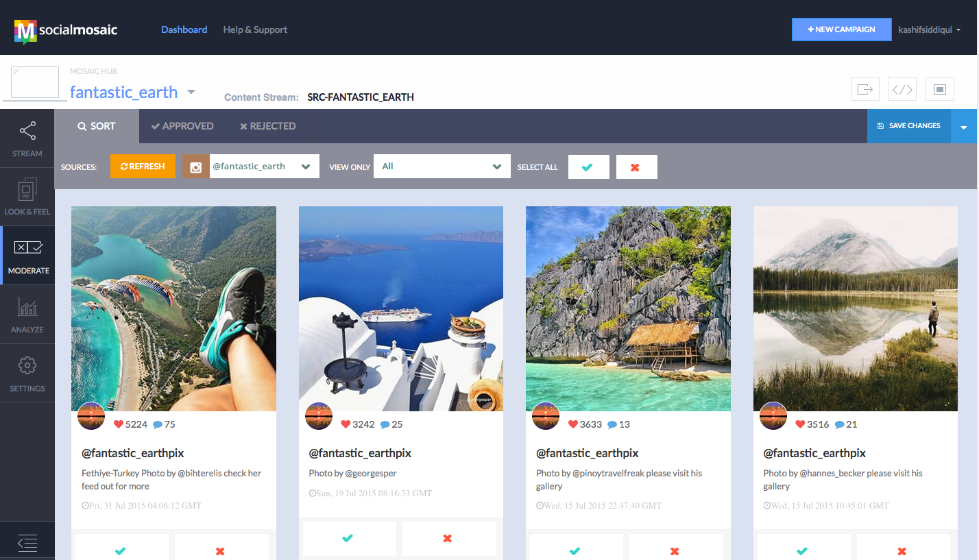This screenshot has height=560, width=979.
Task: Open the fullscreen preview icon
Action: click(939, 89)
